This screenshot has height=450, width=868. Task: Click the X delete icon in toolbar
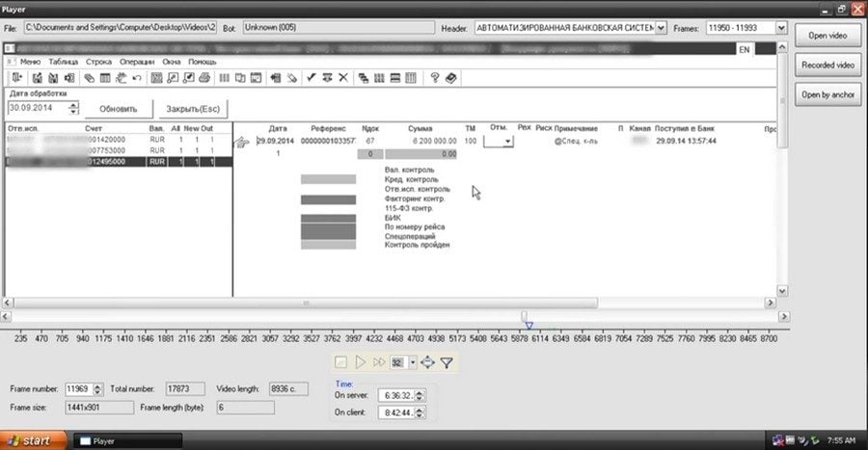342,77
